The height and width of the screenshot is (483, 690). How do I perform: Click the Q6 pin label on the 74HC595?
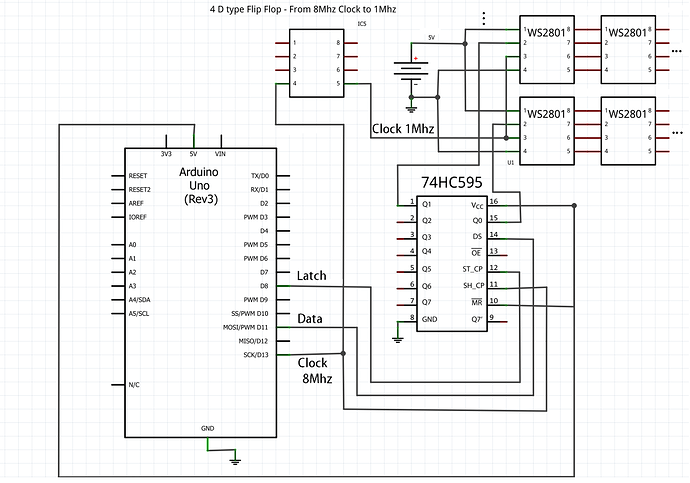(427, 286)
